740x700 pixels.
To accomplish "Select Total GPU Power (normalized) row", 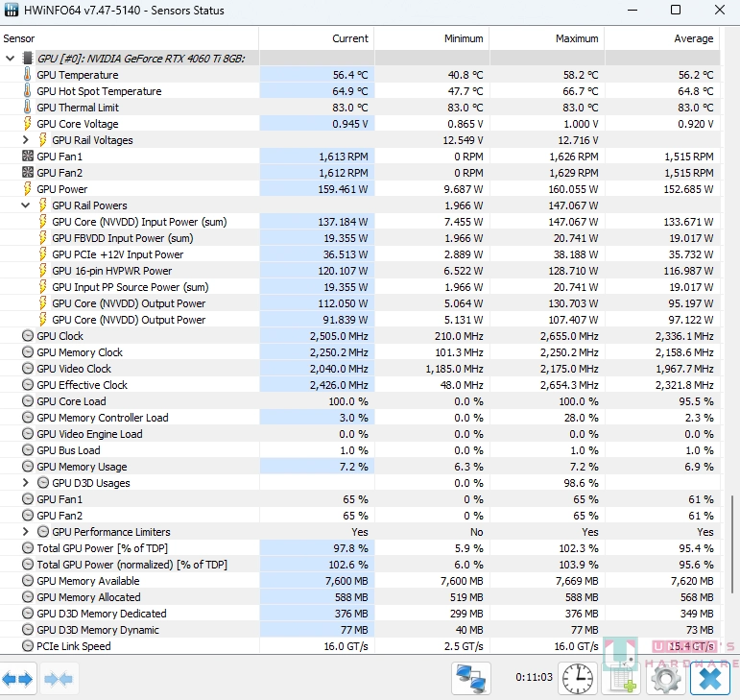I will pos(361,565).
